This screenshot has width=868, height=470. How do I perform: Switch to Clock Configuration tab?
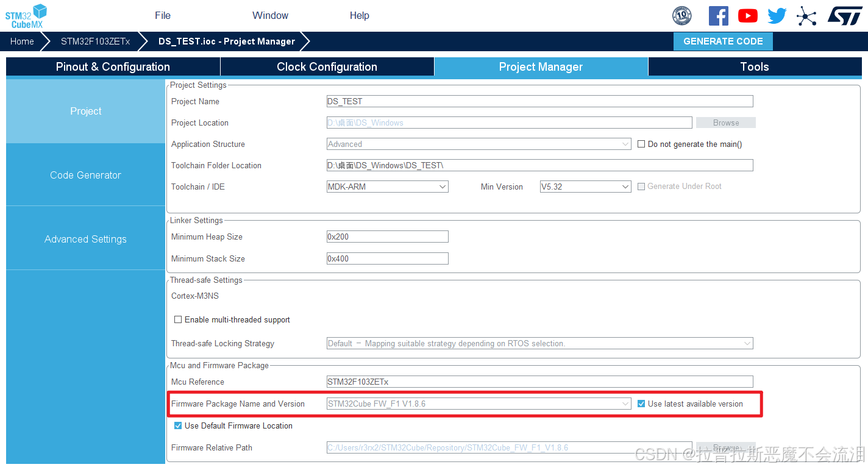(x=327, y=67)
